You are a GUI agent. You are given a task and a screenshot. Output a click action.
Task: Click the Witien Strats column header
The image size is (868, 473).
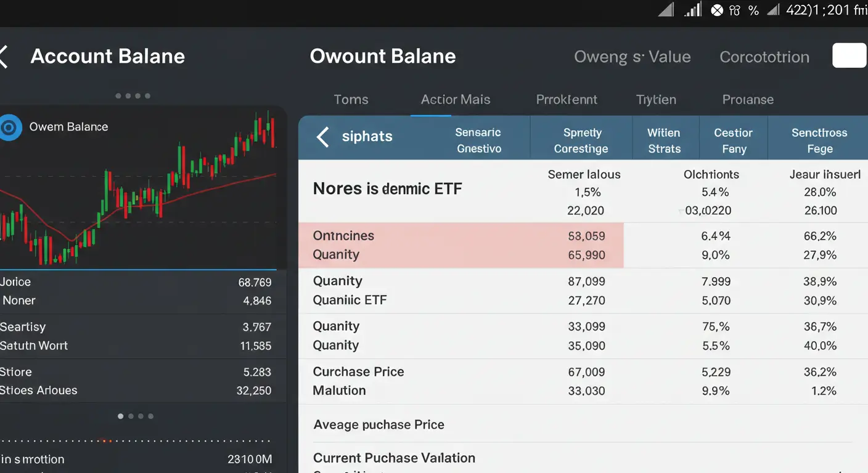coord(665,140)
